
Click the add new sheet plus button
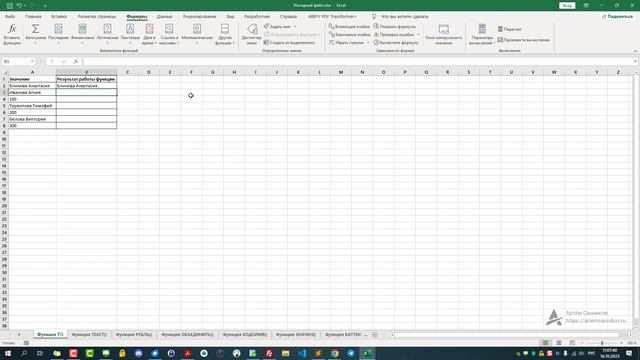(374, 335)
